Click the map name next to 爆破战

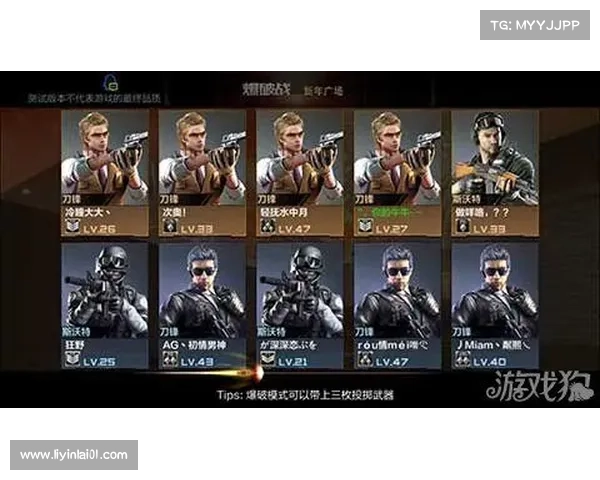click(323, 91)
